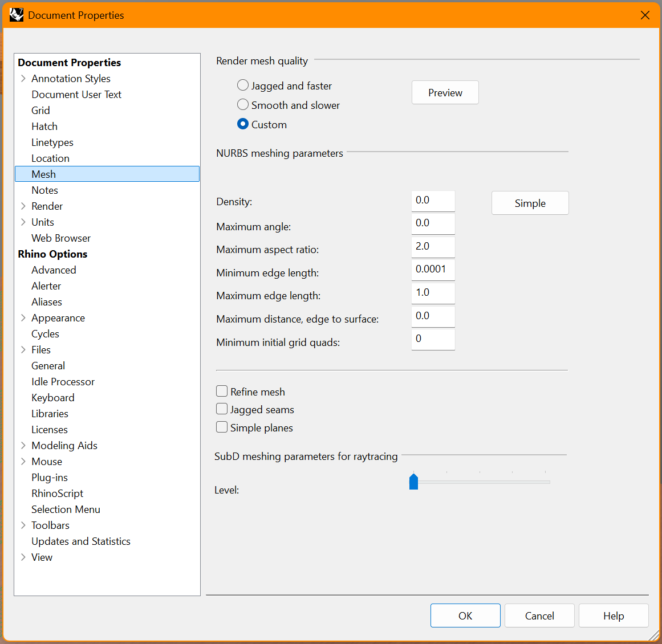Open the Alerter options page

click(46, 286)
